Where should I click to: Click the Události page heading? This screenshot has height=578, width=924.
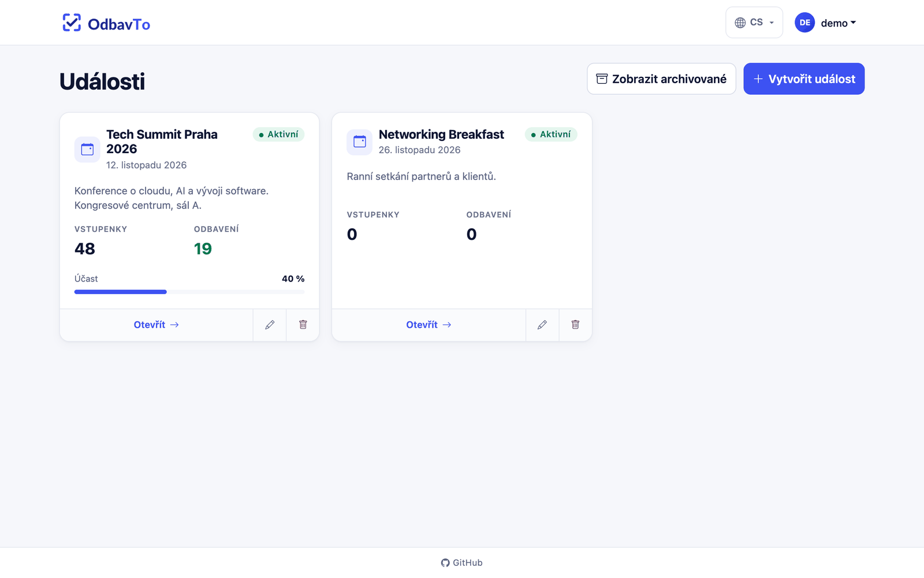coord(102,81)
